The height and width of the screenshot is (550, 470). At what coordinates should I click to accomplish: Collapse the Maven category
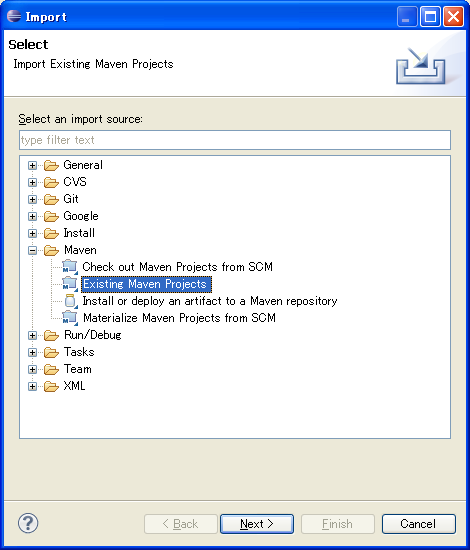32,250
